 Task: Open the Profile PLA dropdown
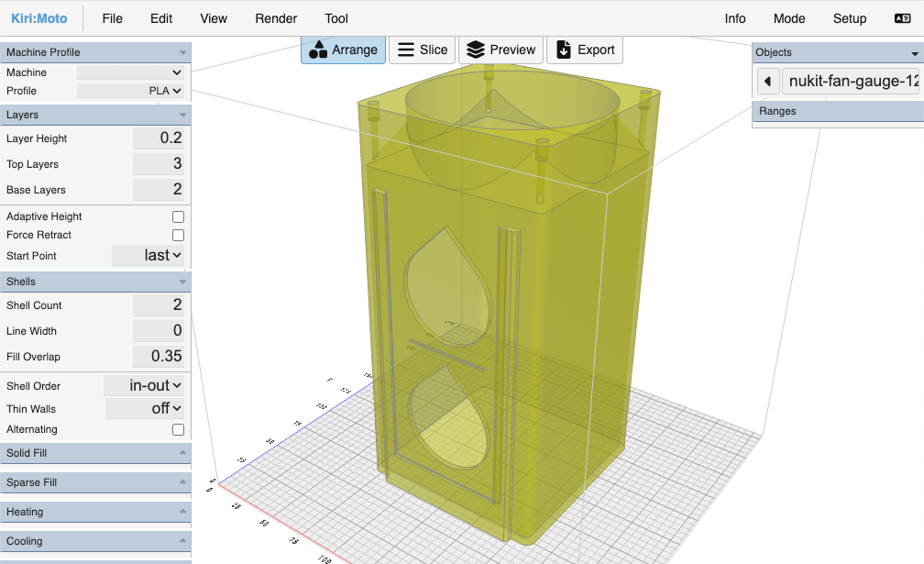130,91
